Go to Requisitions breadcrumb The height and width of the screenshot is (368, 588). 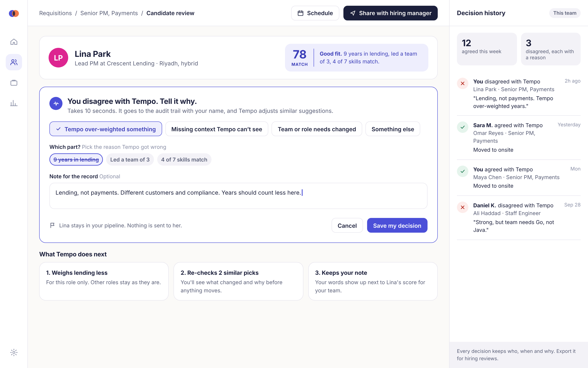(x=55, y=13)
